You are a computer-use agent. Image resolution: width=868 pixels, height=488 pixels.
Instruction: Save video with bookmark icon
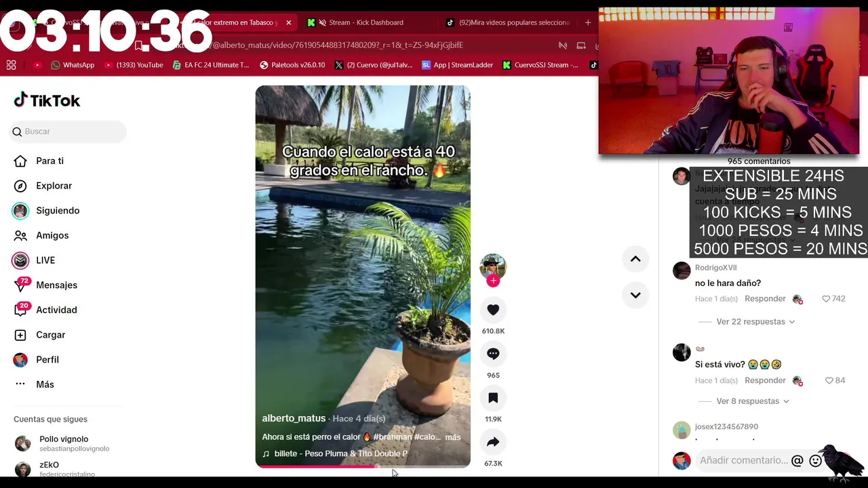(493, 398)
